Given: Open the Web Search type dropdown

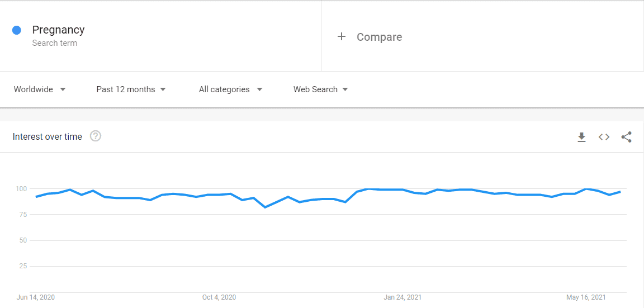Looking at the screenshot, I should click(321, 89).
